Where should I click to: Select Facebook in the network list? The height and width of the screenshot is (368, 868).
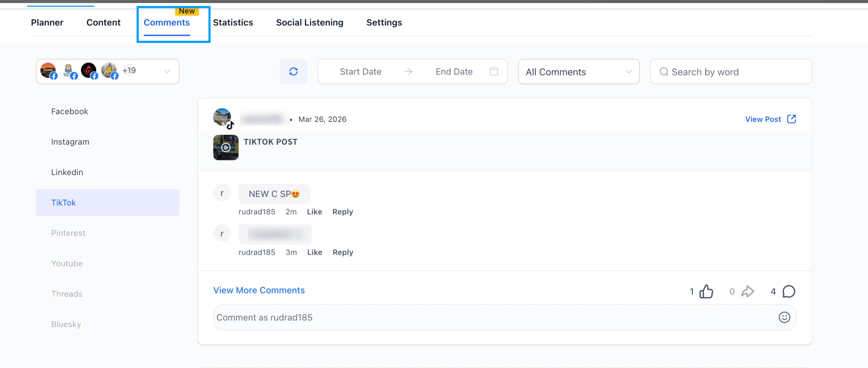pos(107,111)
